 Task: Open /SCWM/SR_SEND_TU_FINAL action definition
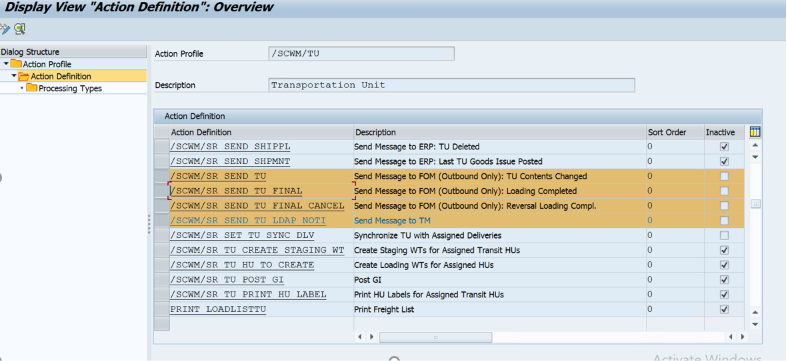[x=236, y=191]
